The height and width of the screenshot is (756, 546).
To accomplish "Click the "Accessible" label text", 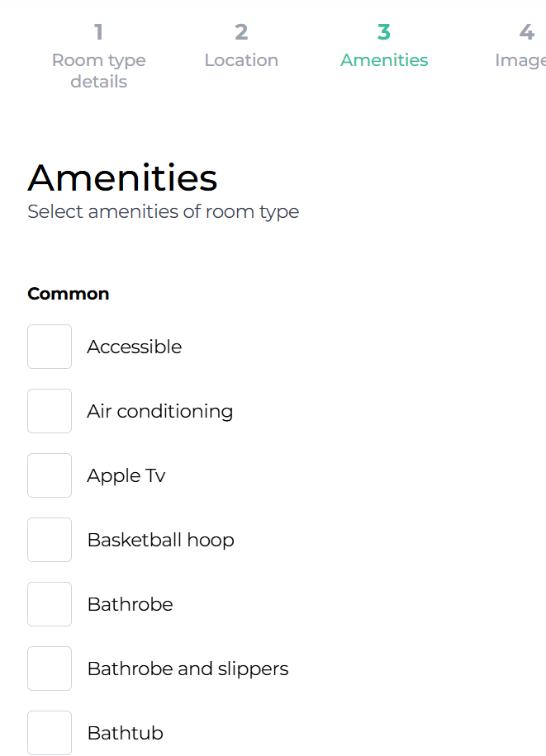I will pyautogui.click(x=134, y=347).
